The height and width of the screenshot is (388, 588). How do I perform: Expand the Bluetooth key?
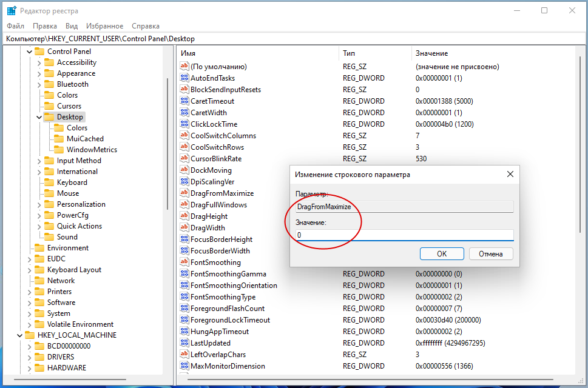(x=39, y=85)
